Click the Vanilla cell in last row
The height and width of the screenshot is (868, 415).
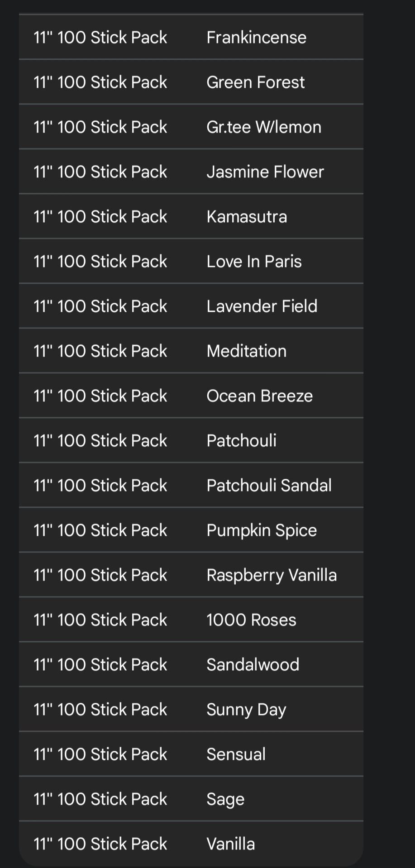pos(230,844)
